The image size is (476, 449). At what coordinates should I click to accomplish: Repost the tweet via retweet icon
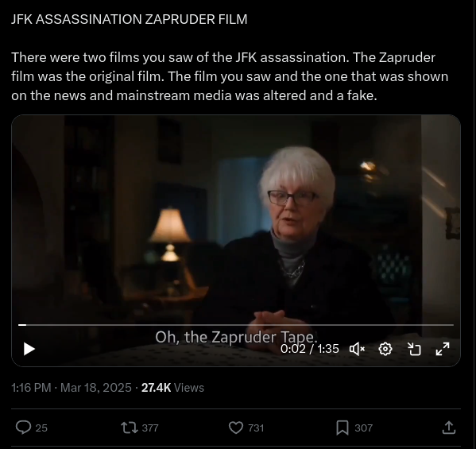point(130,428)
